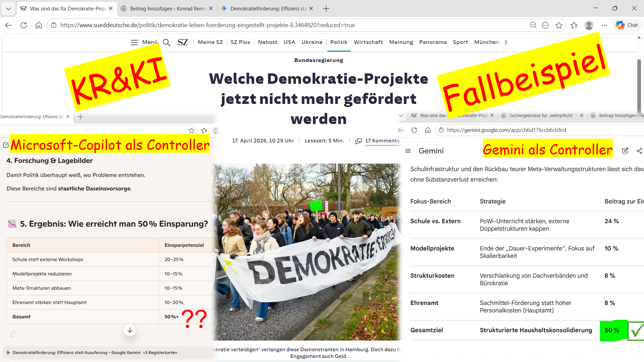Viewport: 644px width, 362px height.
Task: Open browser settings three-dots menu
Action: pos(604,25)
